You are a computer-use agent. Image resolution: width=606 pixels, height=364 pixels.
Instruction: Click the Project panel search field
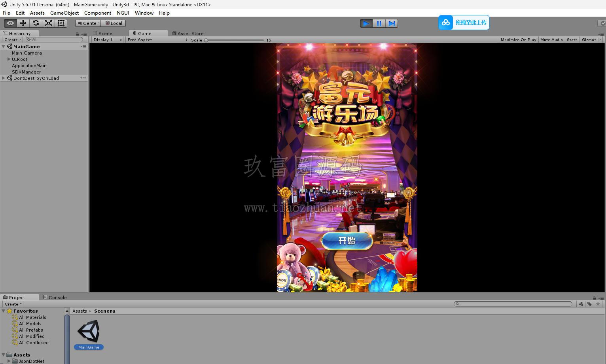513,304
